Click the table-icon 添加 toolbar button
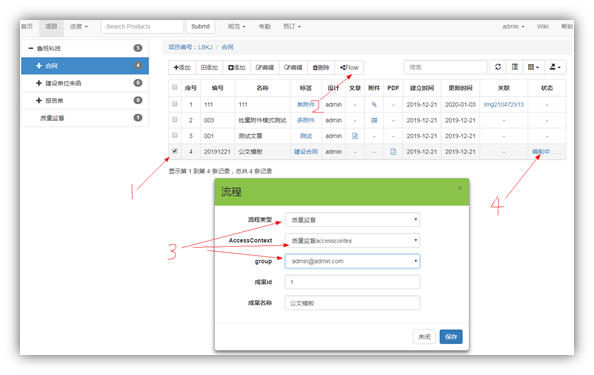The width and height of the screenshot is (594, 375). 209,67
